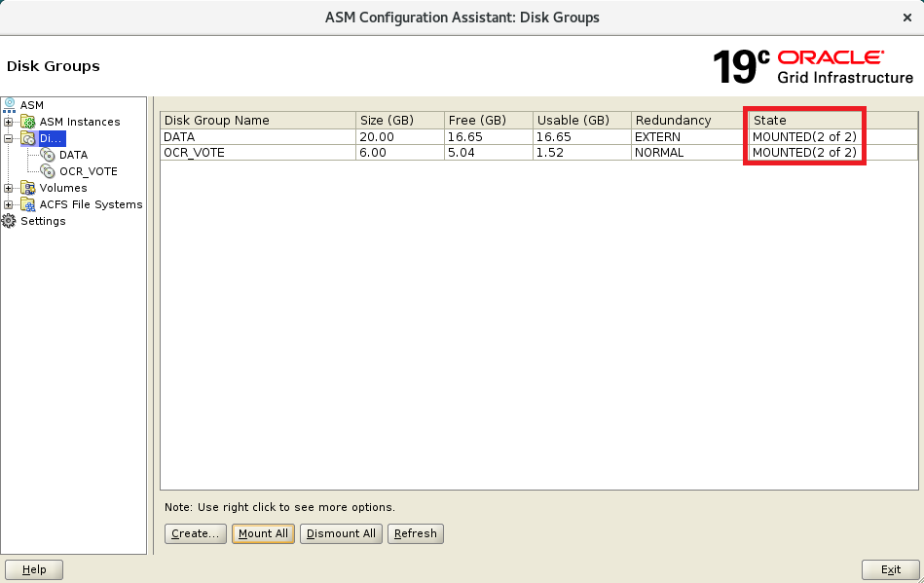Open Settings in the navigation tree
924x583 pixels.
pyautogui.click(x=43, y=221)
